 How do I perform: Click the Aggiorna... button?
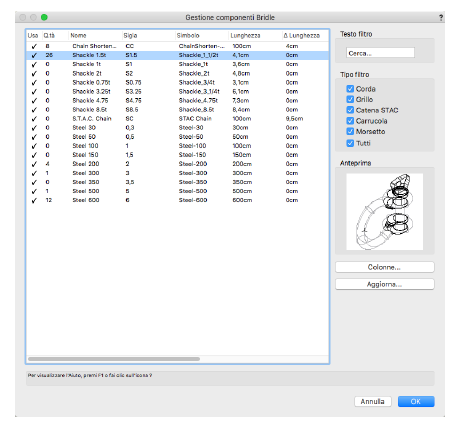[x=385, y=284]
